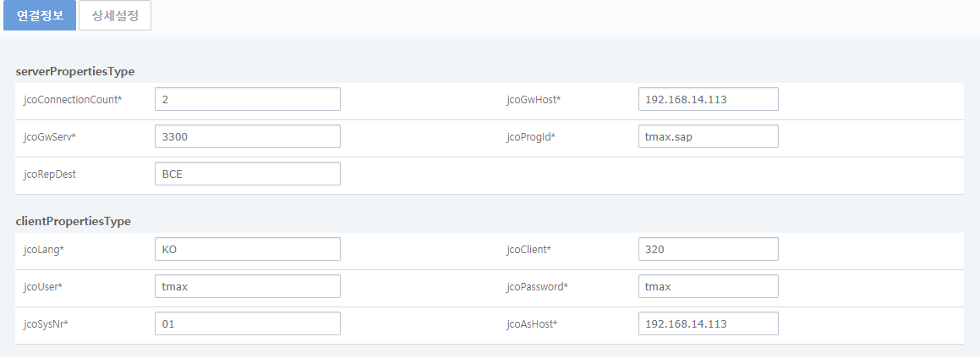Focus the jcoAsHost input field
The width and height of the screenshot is (980, 359).
tap(708, 323)
